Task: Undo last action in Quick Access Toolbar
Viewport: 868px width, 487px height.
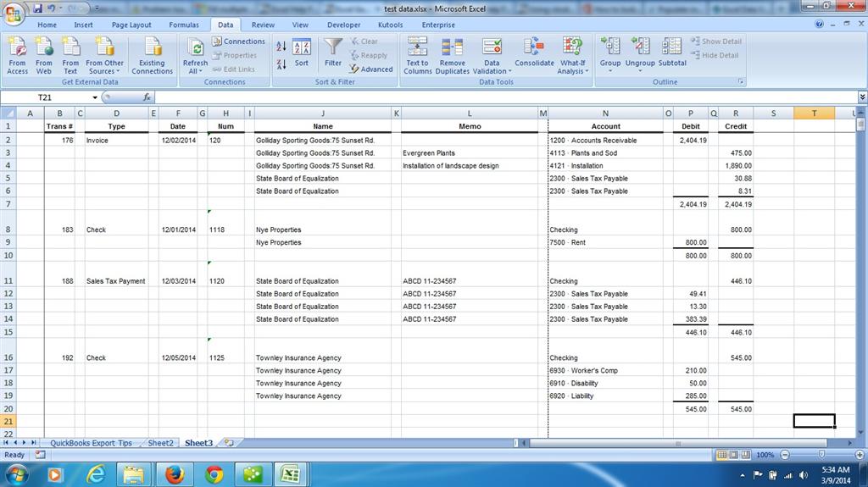Action: (52, 8)
